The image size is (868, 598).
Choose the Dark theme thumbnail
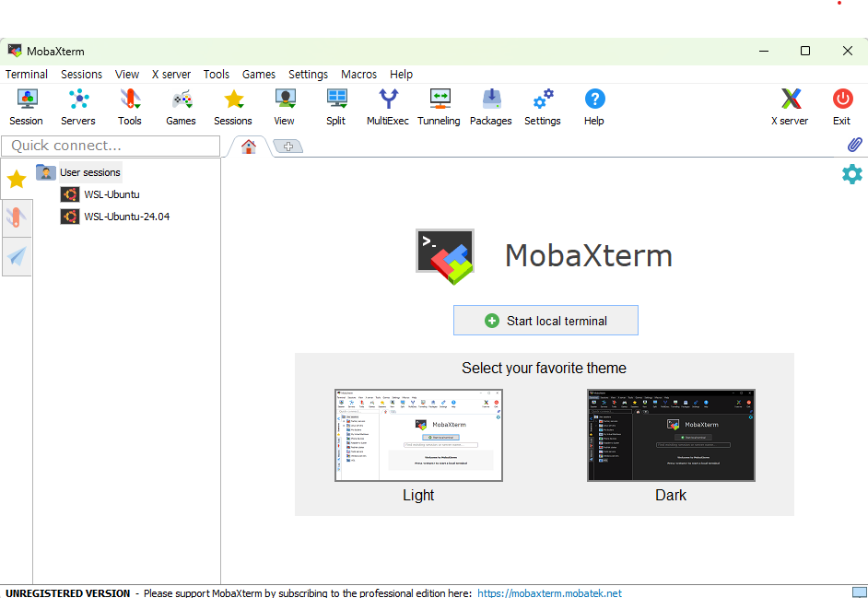[671, 435]
